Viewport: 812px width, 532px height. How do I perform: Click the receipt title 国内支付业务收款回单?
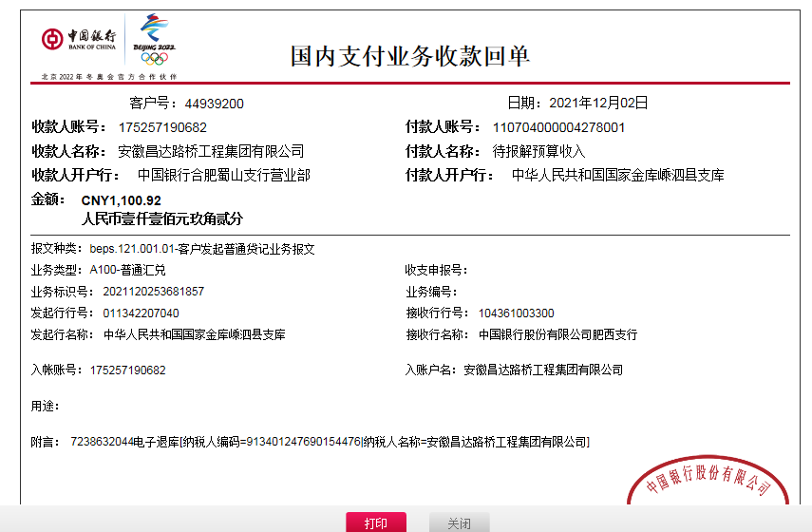[x=409, y=56]
